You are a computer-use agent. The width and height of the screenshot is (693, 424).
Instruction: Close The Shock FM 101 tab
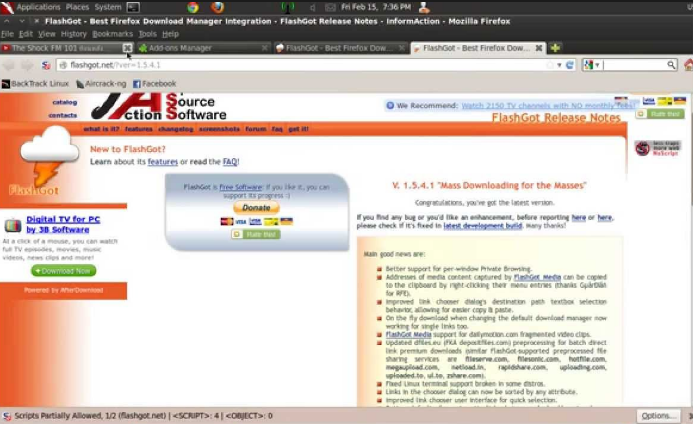(x=127, y=48)
